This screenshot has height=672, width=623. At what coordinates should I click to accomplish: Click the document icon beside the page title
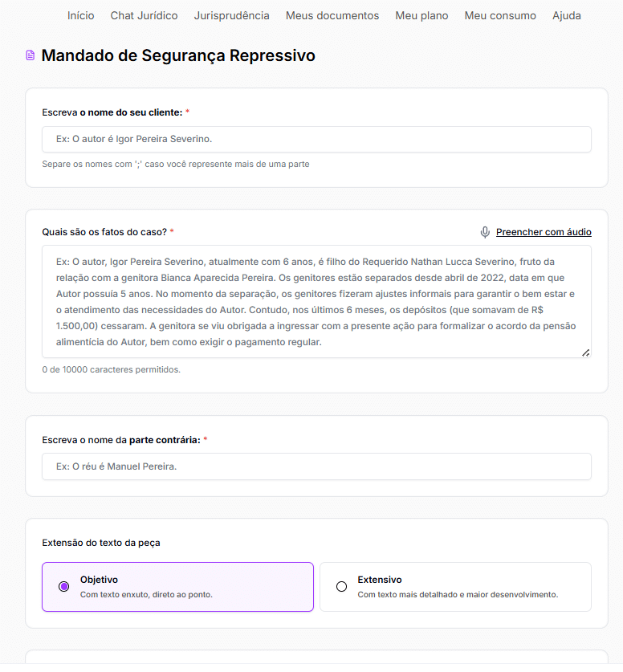[29, 55]
